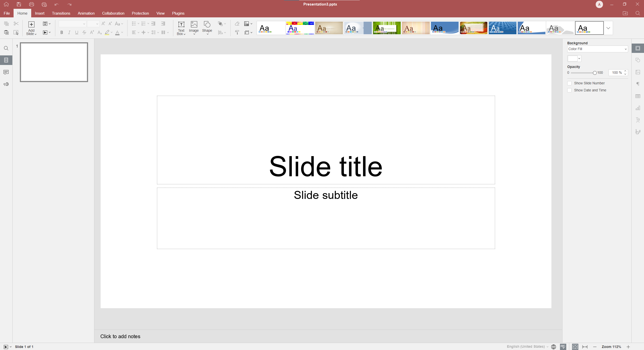644x350 pixels.
Task: Expand the Background fill type dropdown
Action: click(x=597, y=49)
